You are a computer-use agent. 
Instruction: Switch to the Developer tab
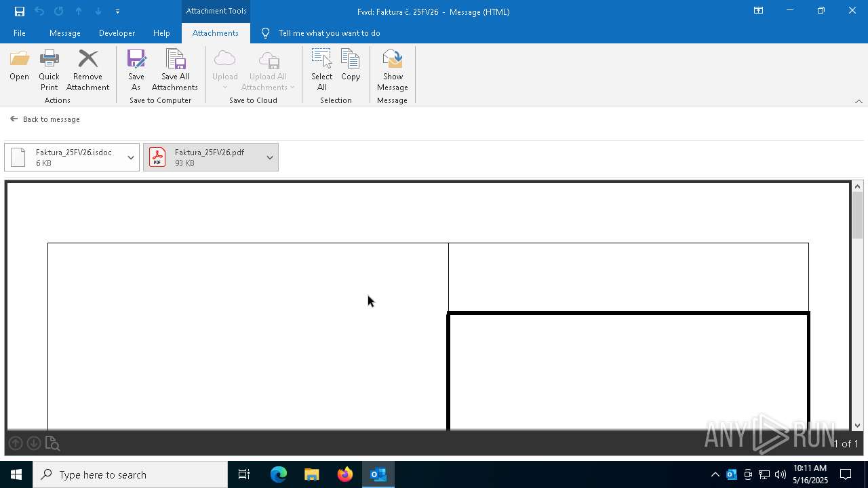click(117, 33)
